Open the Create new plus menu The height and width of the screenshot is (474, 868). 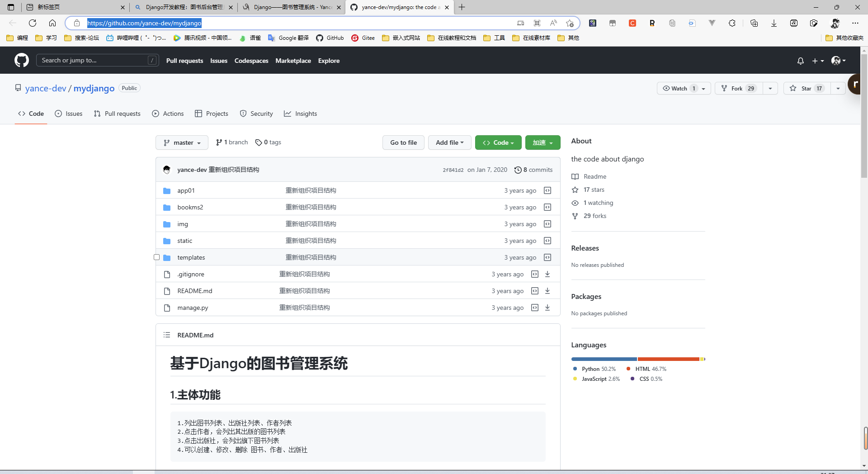click(818, 61)
